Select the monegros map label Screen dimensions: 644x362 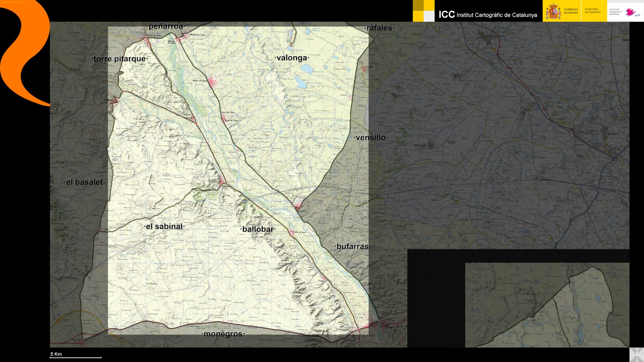tap(223, 334)
